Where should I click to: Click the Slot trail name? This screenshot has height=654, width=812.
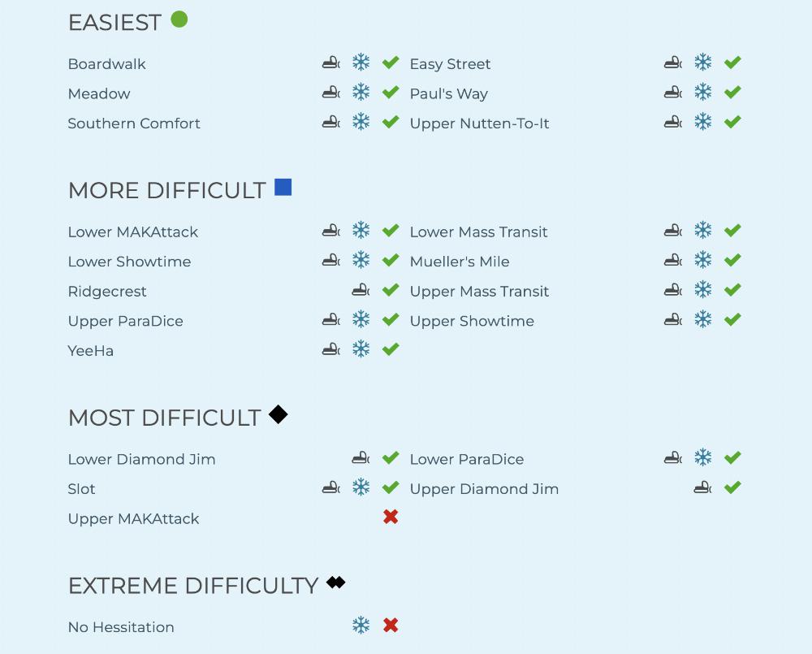coord(82,489)
